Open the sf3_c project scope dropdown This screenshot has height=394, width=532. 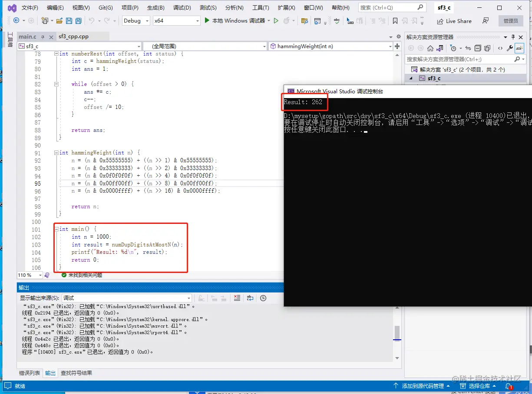click(x=79, y=46)
